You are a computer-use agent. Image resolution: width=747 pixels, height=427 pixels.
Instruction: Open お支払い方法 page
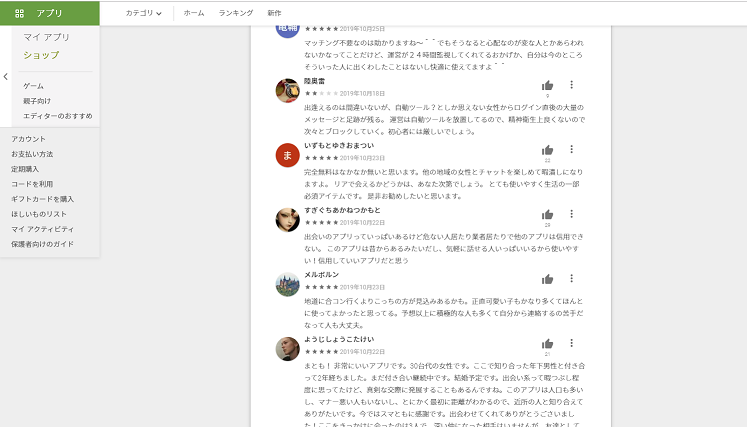(x=32, y=154)
